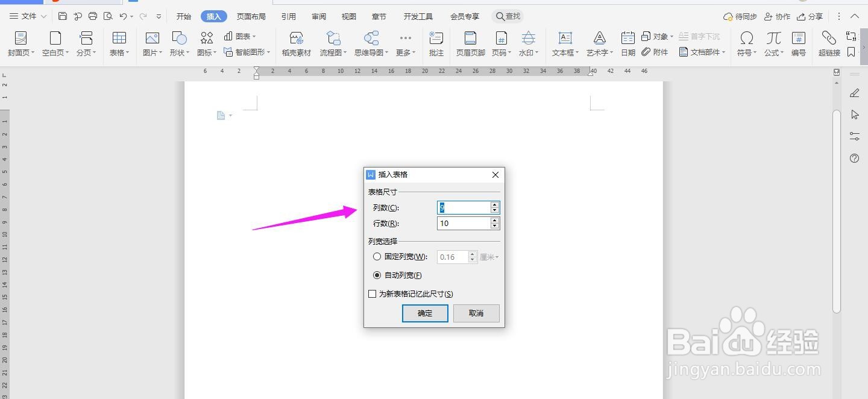Open the Object (对象) dropdown
868x399 pixels.
[x=658, y=36]
